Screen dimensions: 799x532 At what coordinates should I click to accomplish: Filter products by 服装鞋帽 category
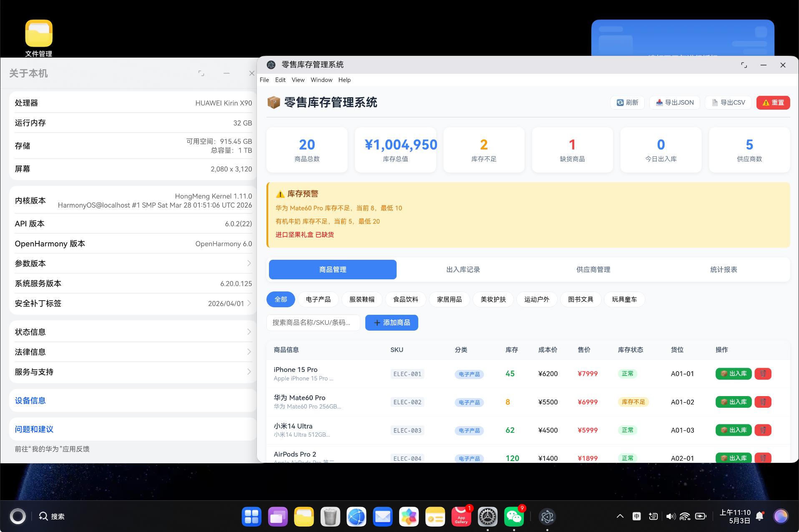(x=362, y=299)
